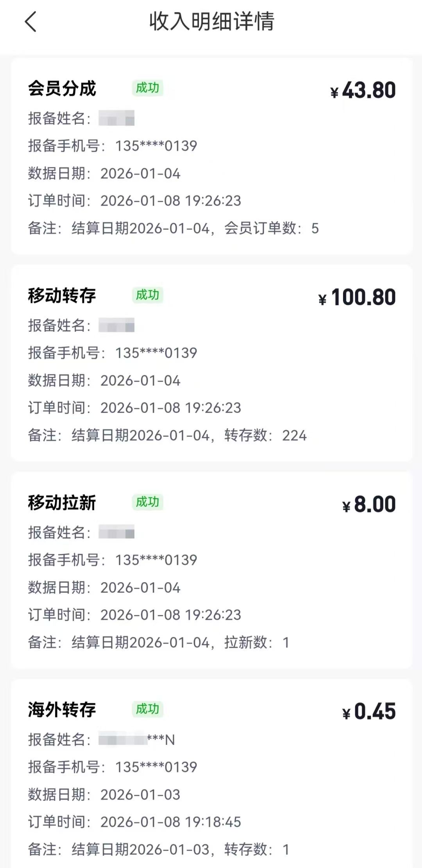
Task: Tap the blurred name under 会员分成
Action: click(116, 118)
